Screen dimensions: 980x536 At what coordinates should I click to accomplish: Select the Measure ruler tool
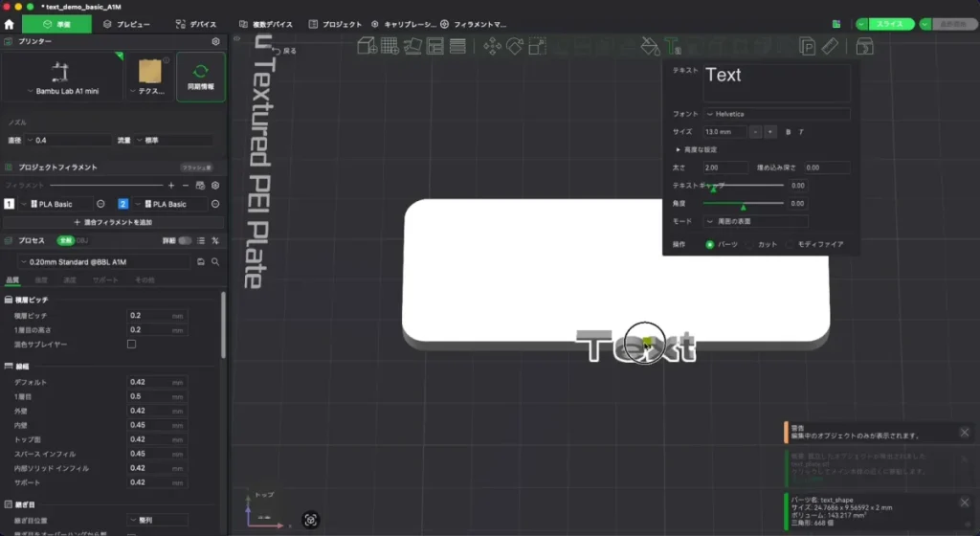coord(830,46)
